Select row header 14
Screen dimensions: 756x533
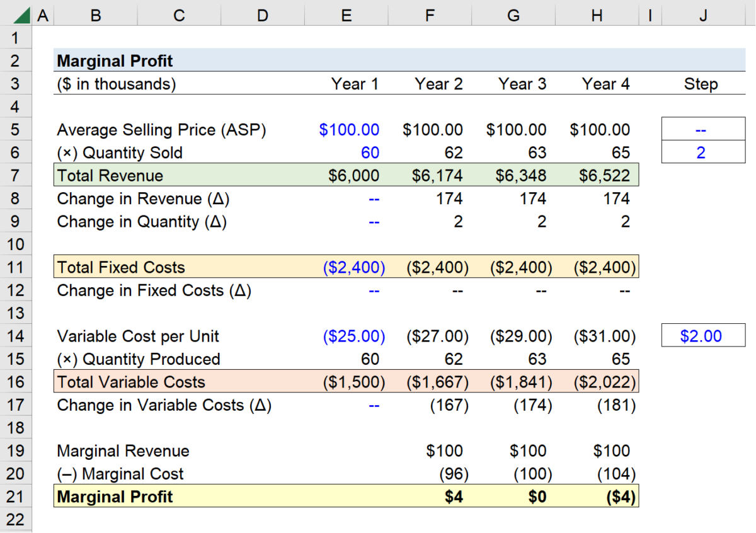point(15,336)
